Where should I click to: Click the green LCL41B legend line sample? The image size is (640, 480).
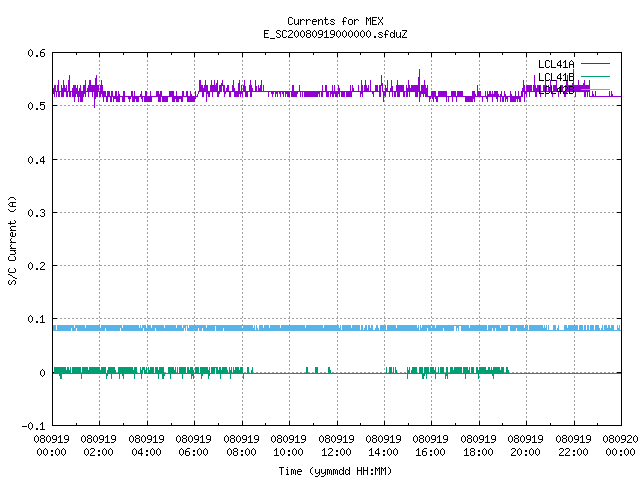click(595, 76)
